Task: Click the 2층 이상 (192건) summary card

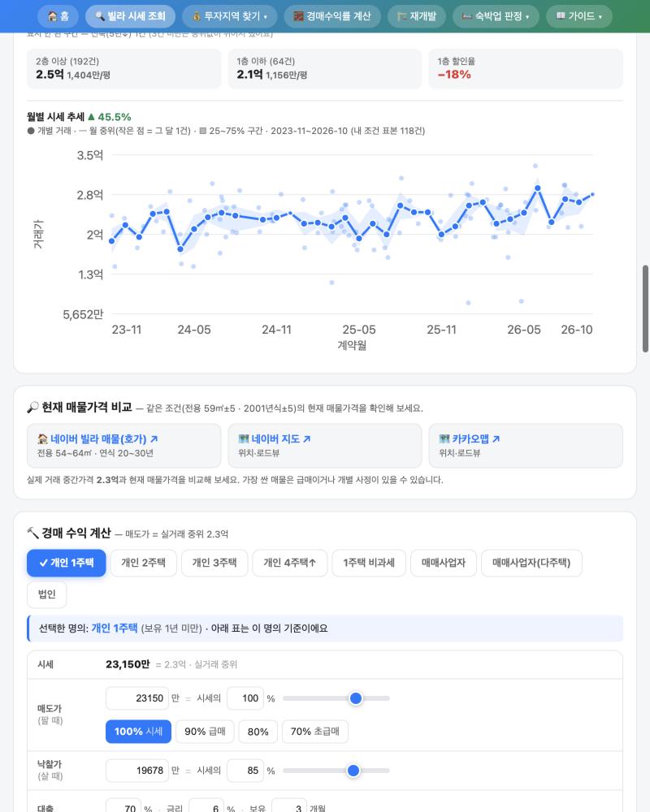Action: (123, 68)
